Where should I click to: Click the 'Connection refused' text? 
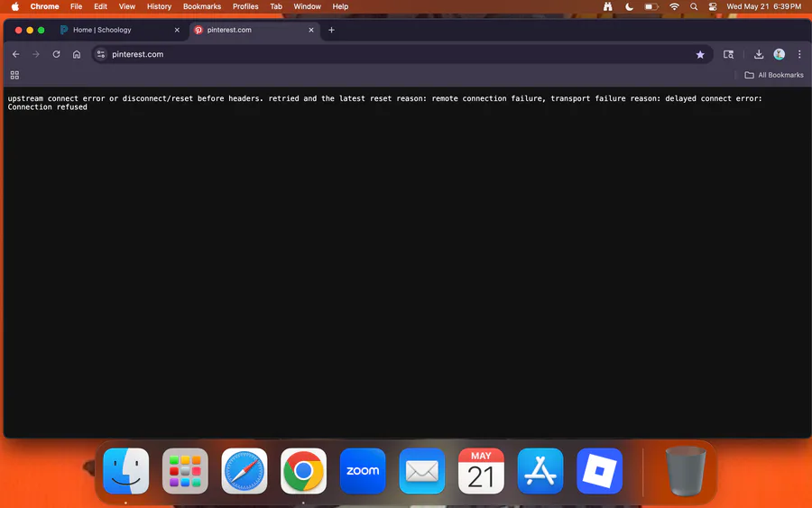(48, 107)
